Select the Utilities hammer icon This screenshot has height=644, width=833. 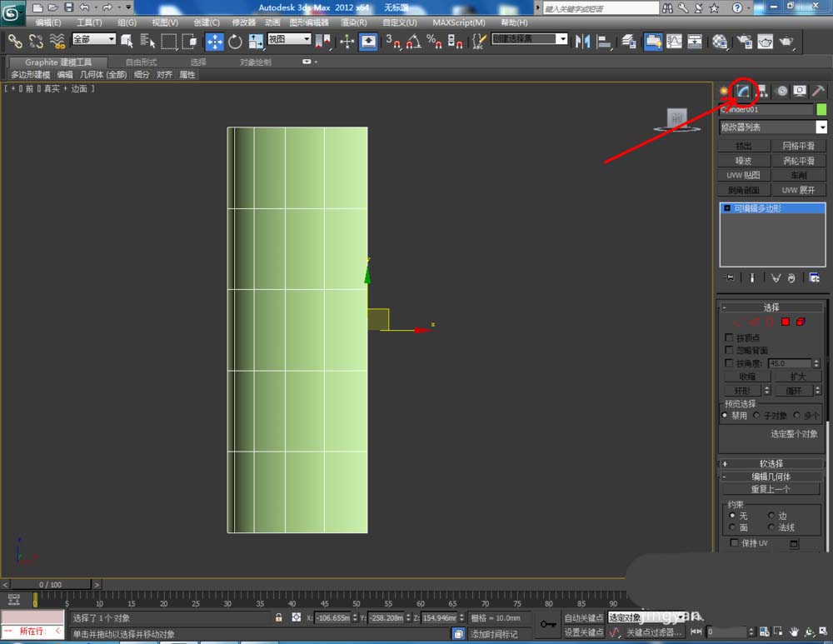[x=818, y=91]
